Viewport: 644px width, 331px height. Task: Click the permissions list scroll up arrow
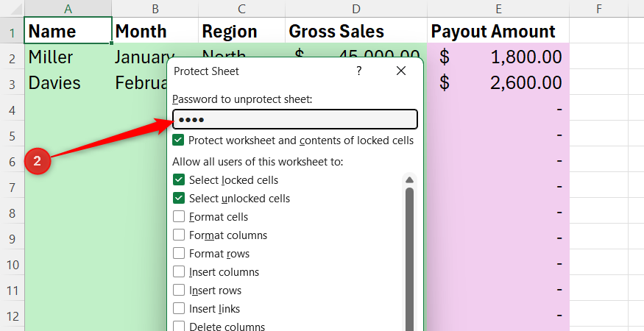(409, 180)
